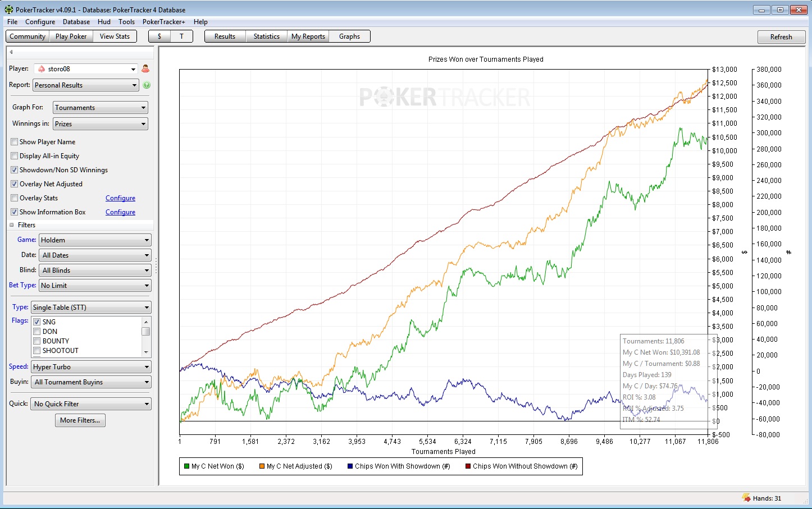Switch to the Statistics tab
Viewport: 812px width, 509px height.
tap(266, 36)
